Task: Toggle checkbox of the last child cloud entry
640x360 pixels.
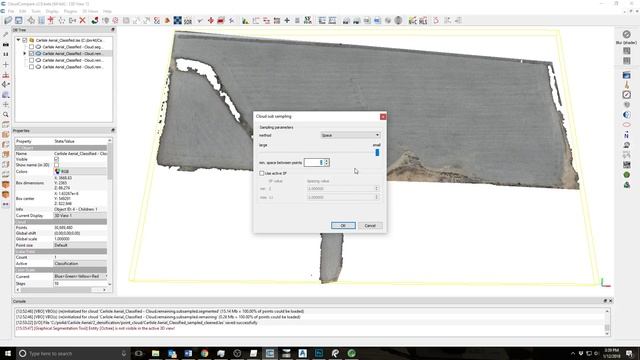Action: [31, 67]
